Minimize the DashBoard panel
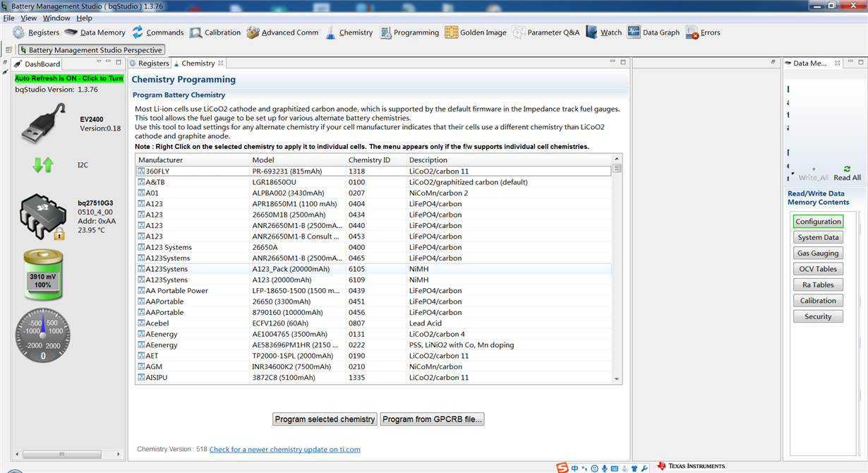This screenshot has width=868, height=473. tap(109, 62)
